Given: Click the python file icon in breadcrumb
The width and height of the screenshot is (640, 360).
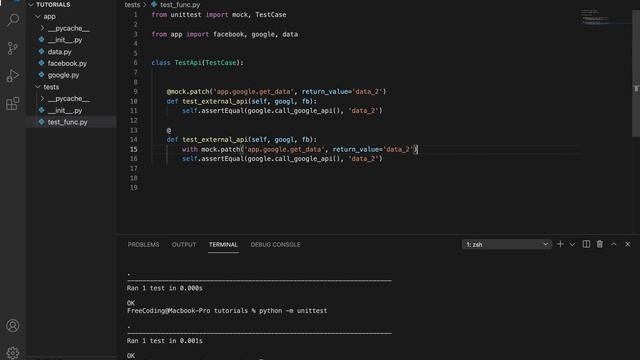Looking at the screenshot, I should click(154, 4).
